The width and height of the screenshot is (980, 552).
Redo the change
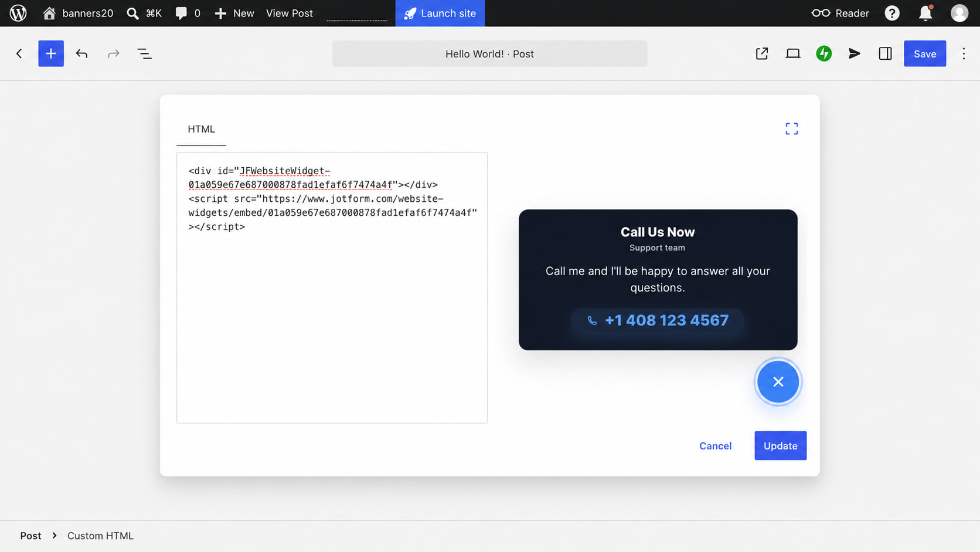[114, 53]
